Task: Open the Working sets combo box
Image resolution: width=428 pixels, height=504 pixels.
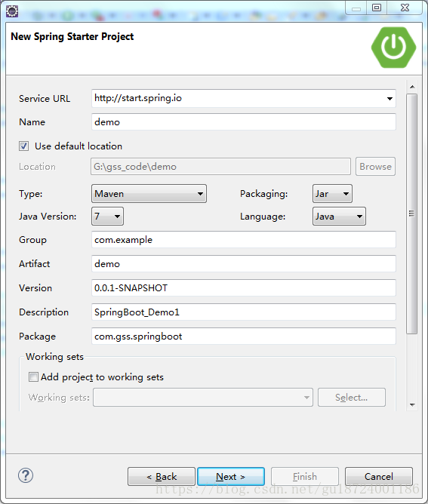Action: click(x=203, y=398)
